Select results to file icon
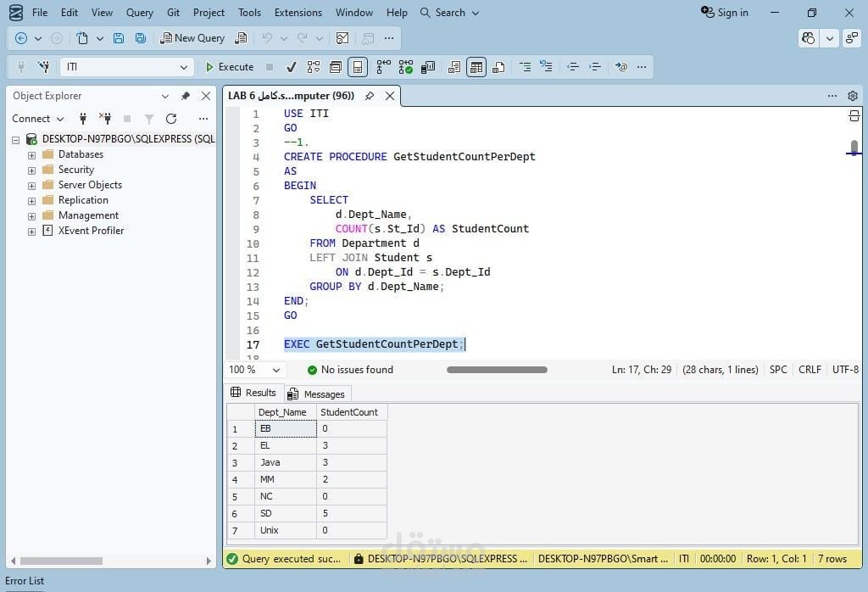This screenshot has width=868, height=592. tap(498, 67)
